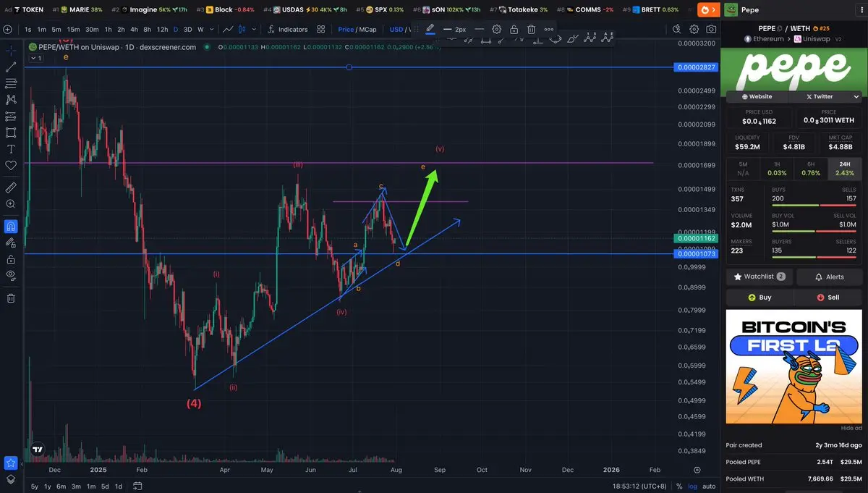Expand more timeframes dropdown
The width and height of the screenshot is (868, 493).
coord(211,30)
